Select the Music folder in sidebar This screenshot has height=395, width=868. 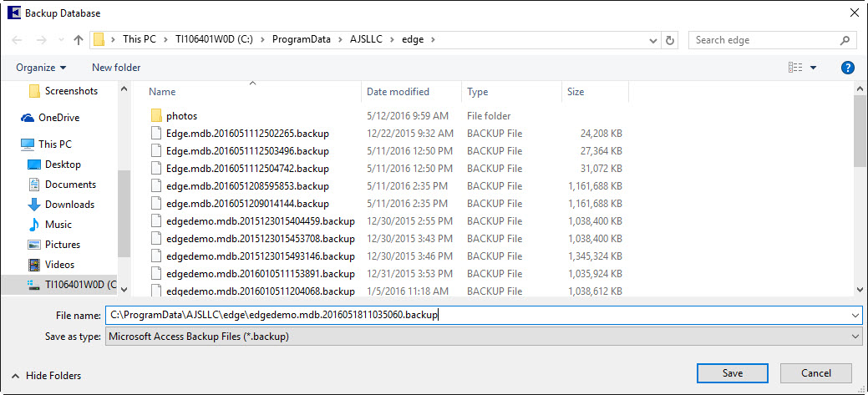pos(58,225)
